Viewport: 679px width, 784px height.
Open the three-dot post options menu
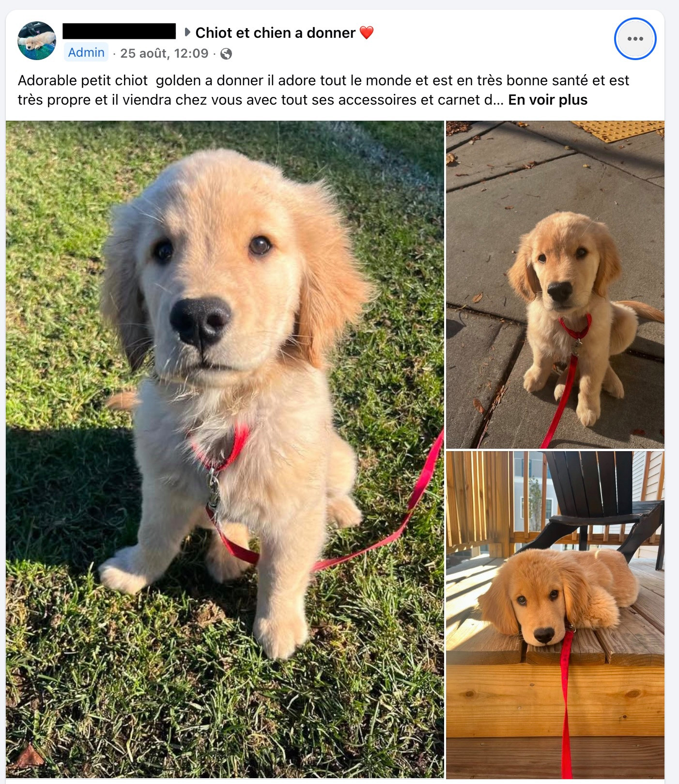tap(635, 39)
